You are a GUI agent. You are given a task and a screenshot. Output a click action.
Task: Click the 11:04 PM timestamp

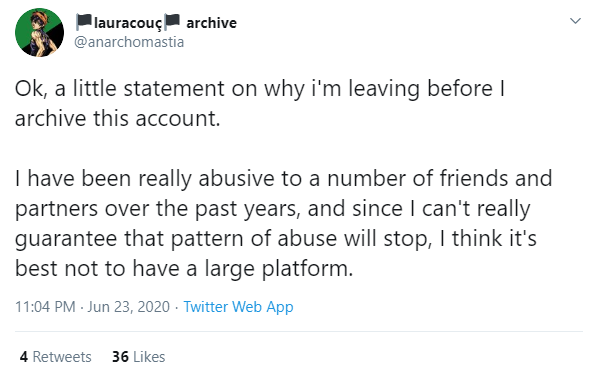[45, 307]
